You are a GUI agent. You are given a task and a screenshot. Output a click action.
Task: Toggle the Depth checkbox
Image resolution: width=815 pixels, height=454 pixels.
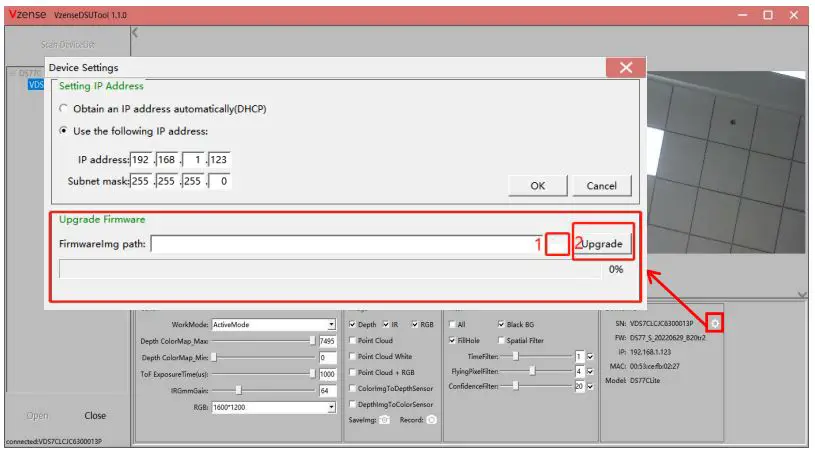352,325
